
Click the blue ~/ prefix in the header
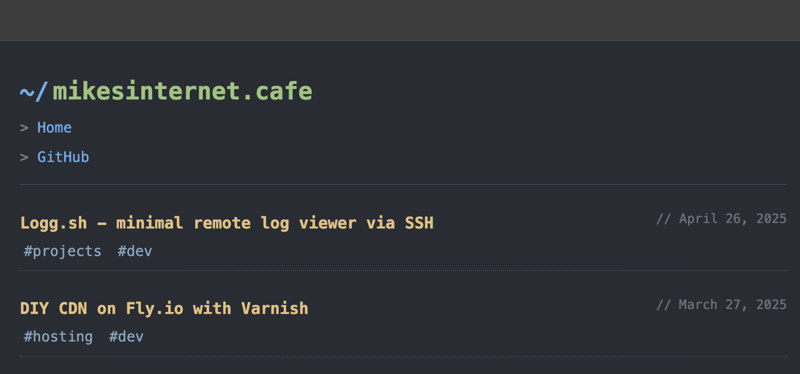34,92
